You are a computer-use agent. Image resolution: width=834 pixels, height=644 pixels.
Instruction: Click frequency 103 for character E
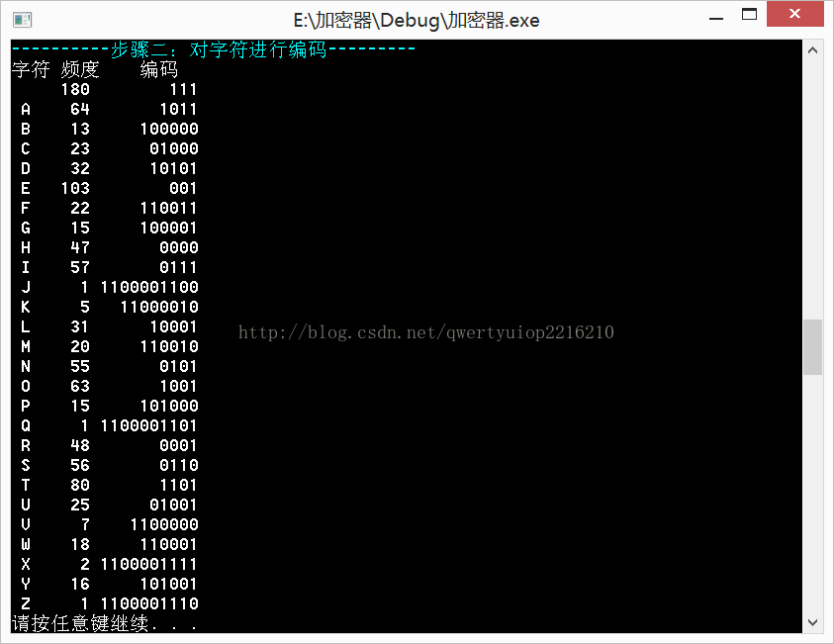pos(75,188)
